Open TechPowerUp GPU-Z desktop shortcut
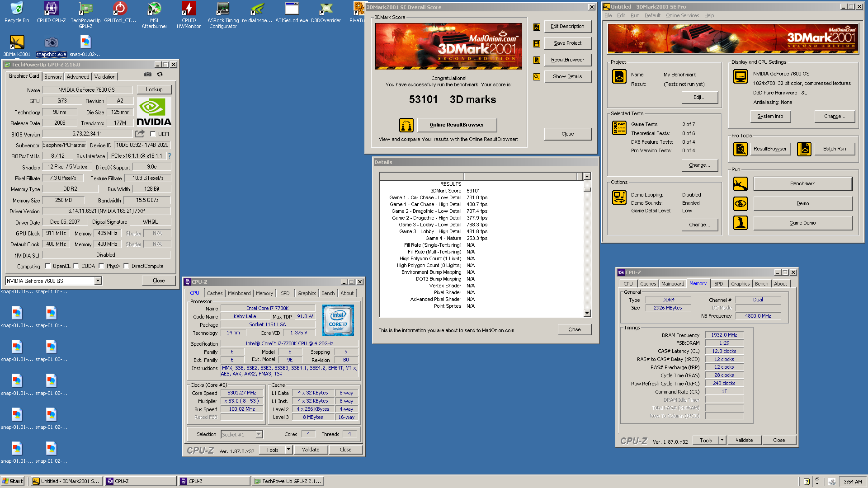The image size is (868, 488). click(85, 15)
